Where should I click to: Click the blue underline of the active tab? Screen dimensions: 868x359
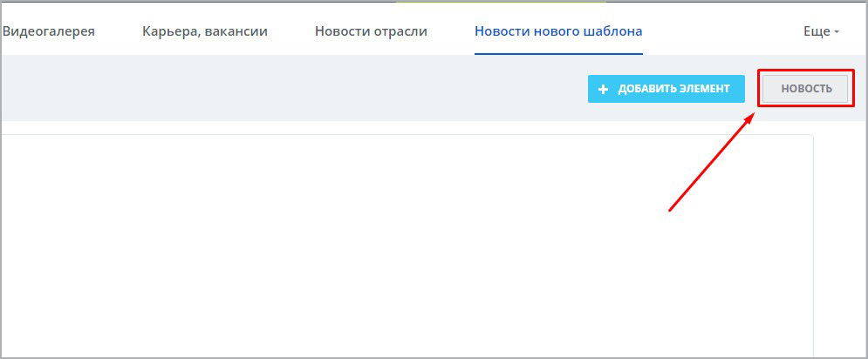[x=558, y=53]
